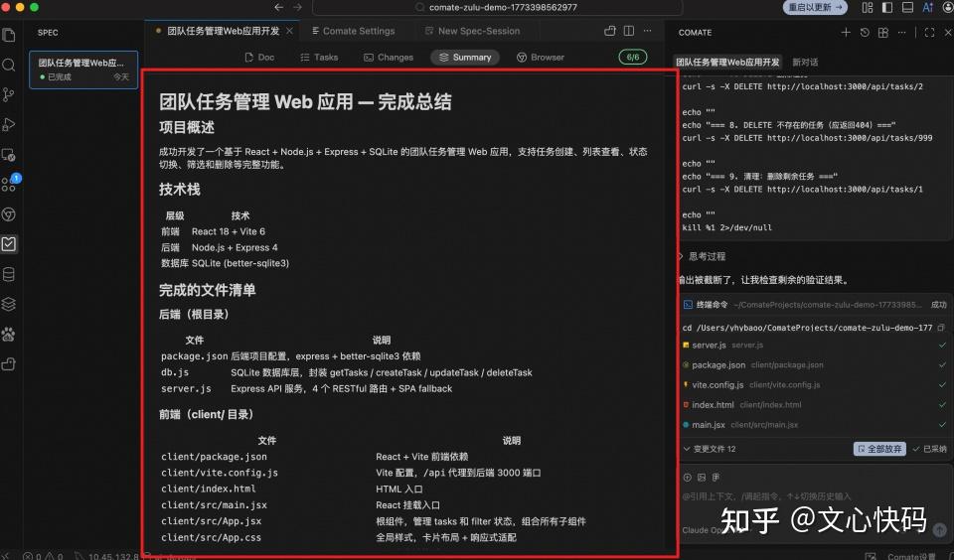This screenshot has height=560, width=954.
Task: Go back with the left arrow in title bar
Action: pos(278,7)
